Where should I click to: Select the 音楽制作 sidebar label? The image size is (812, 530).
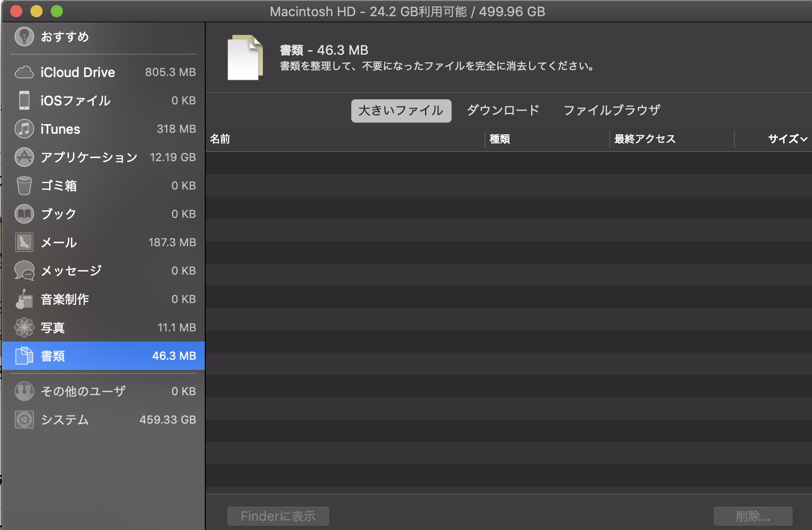[x=65, y=299]
